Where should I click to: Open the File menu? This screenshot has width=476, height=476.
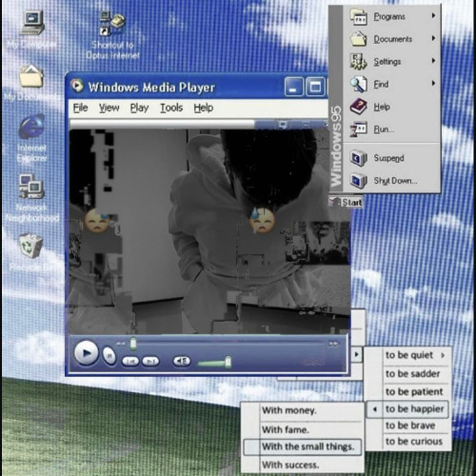coord(80,108)
